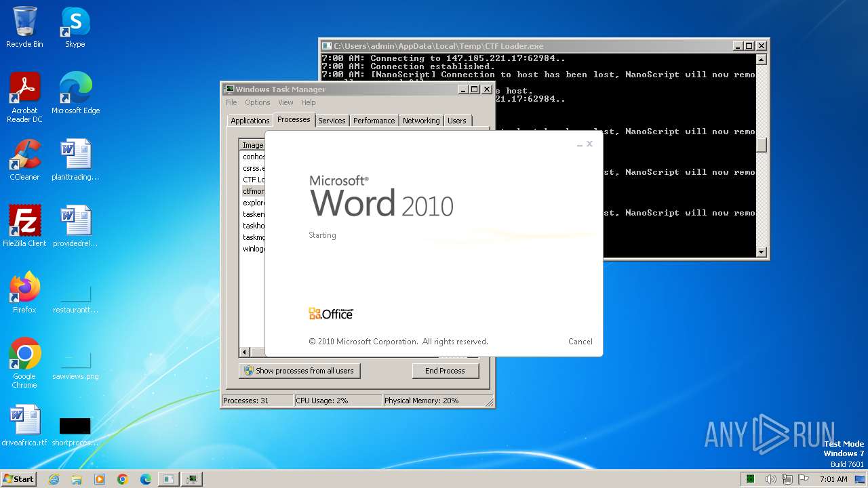Viewport: 868px width, 488px height.
Task: Minimize the CTF Loader console window
Action: click(x=738, y=46)
